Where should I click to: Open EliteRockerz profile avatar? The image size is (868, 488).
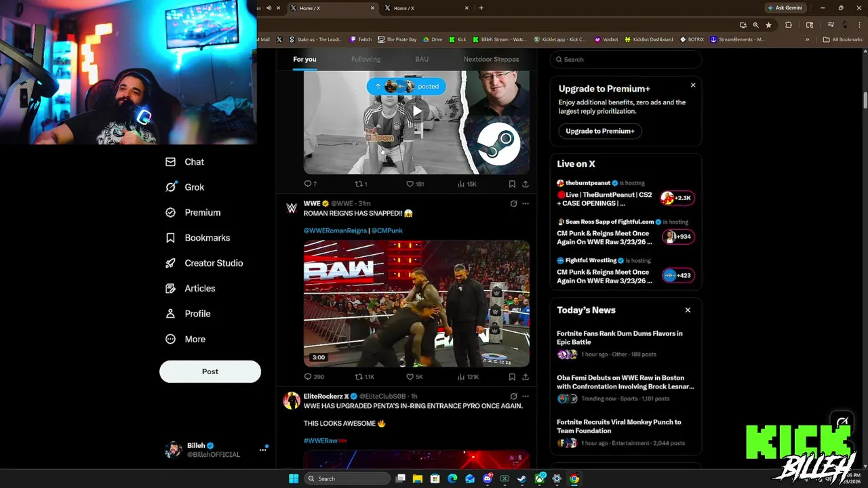point(292,401)
